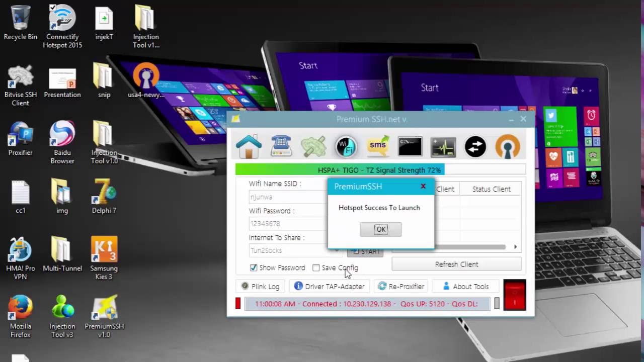The height and width of the screenshot is (362, 644).
Task: Uncheck Show Password checkbox
Action: click(x=254, y=267)
